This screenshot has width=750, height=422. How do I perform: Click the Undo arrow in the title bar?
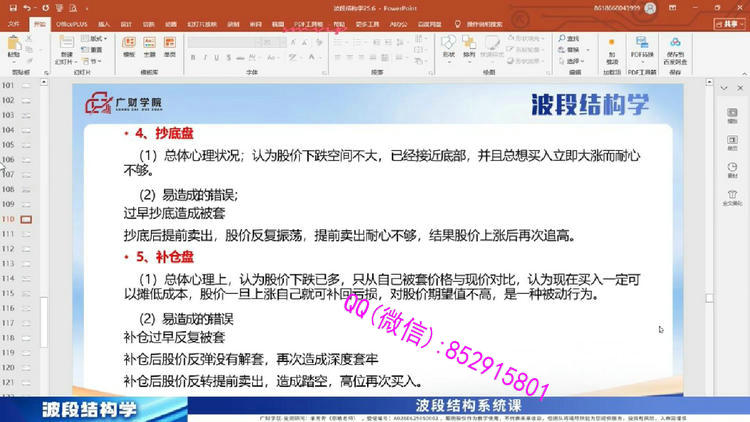[27, 8]
